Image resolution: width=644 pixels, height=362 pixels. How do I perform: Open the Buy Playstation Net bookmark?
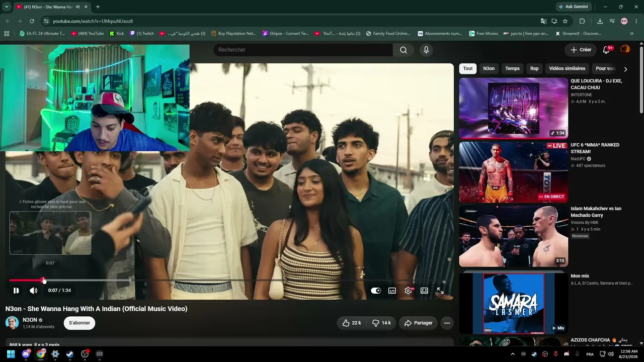233,34
